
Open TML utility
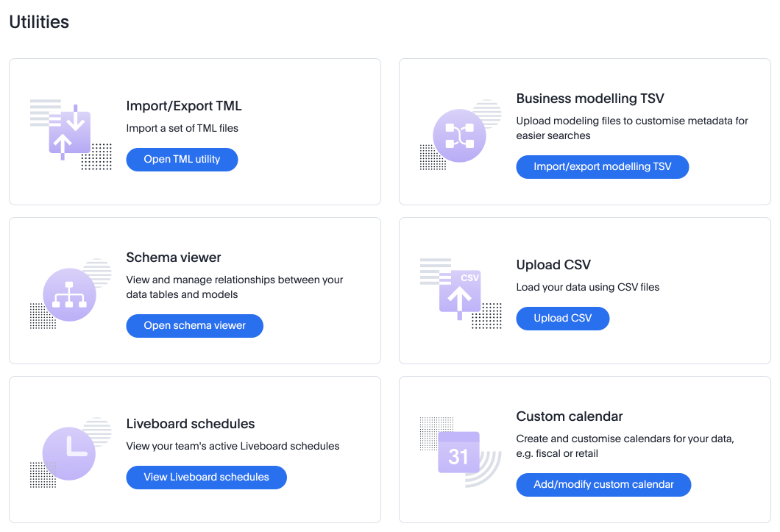pos(182,160)
